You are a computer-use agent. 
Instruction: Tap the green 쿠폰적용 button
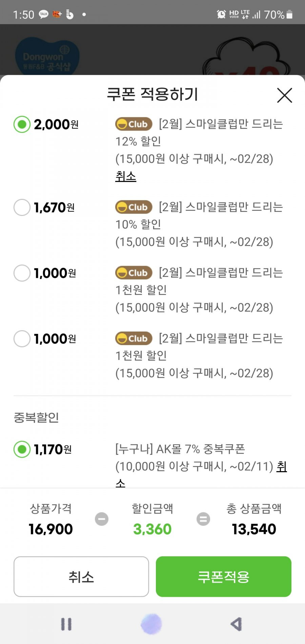coord(224,577)
